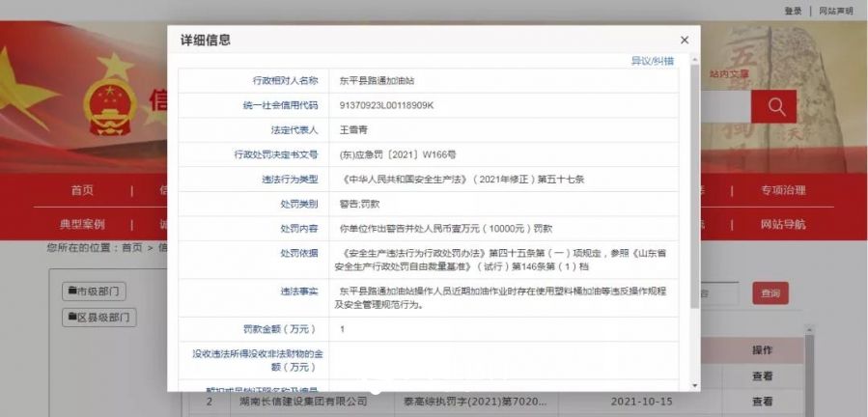868x417 pixels.
Task: Close the 详细信息 dialog
Action: pyautogui.click(x=685, y=40)
